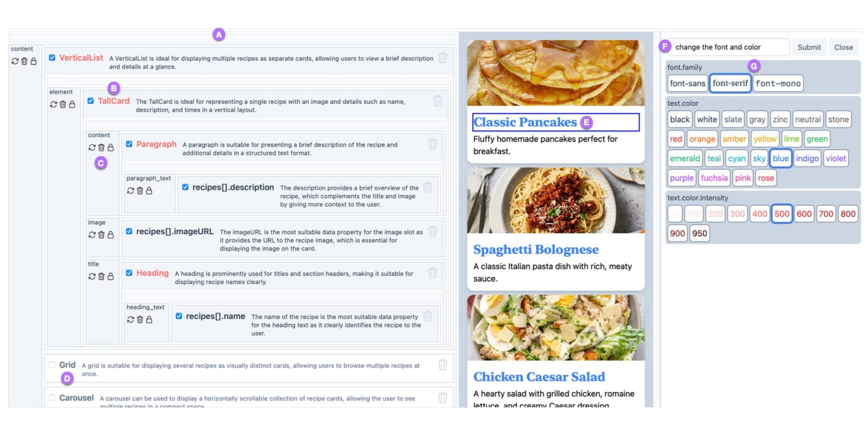This screenshot has height=434, width=868.
Task: Uncheck the VerticalList checkbox
Action: coord(52,58)
